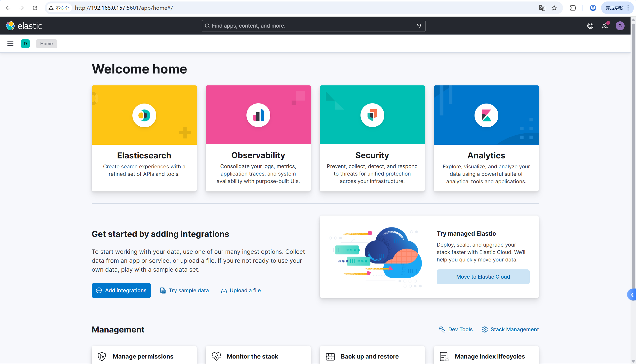Viewport: 636px width, 364px height.
Task: Open the D space switcher
Action: point(25,43)
